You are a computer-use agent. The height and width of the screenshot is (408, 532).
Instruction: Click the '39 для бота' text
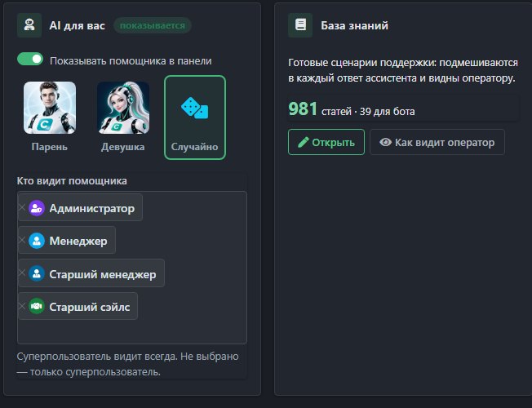pos(387,111)
